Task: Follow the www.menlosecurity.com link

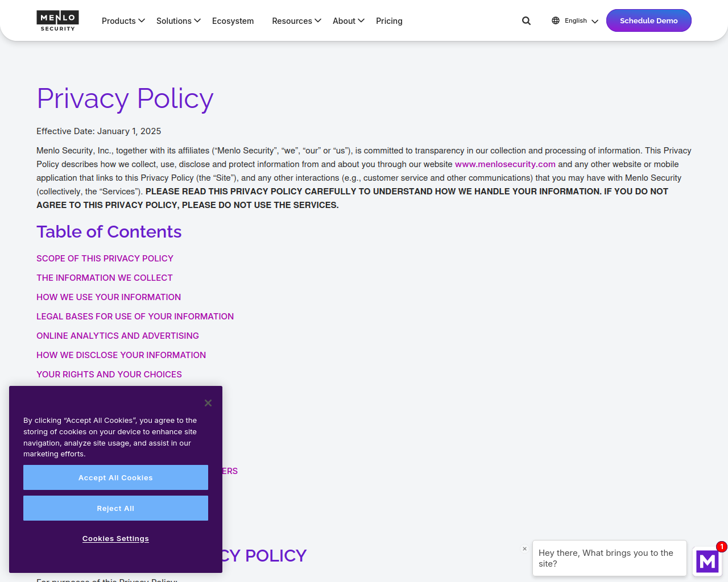Action: [505, 164]
